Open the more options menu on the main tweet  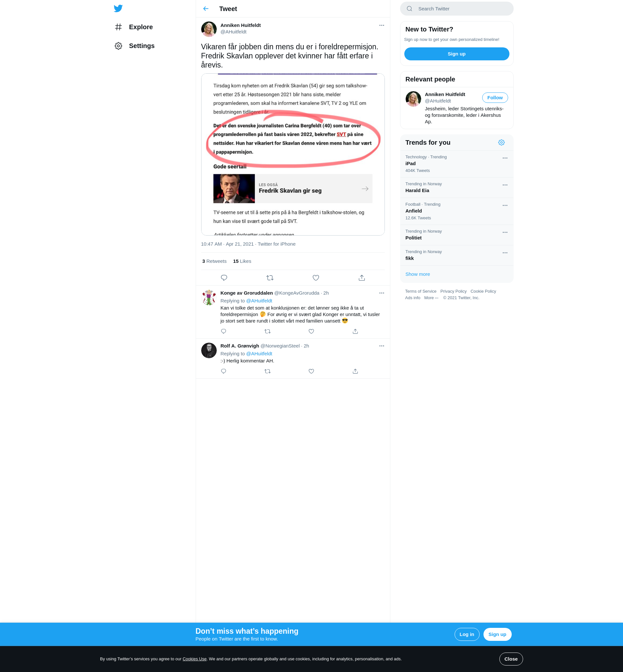coord(381,25)
